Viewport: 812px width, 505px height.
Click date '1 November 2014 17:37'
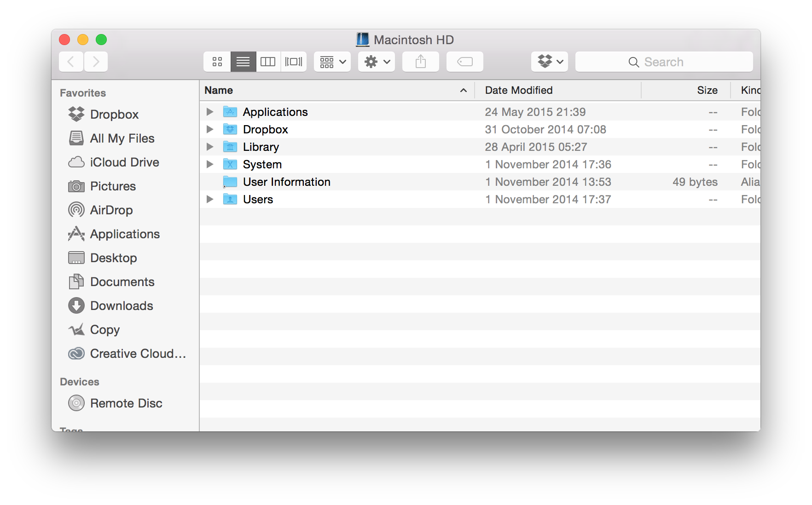[548, 199]
